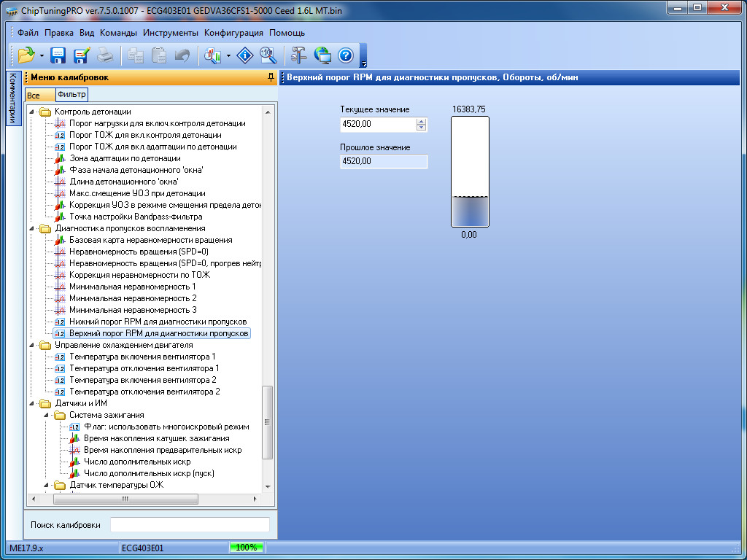747x560 pixels.
Task: Click the vertical RPM value gauge bar
Action: pos(470,171)
